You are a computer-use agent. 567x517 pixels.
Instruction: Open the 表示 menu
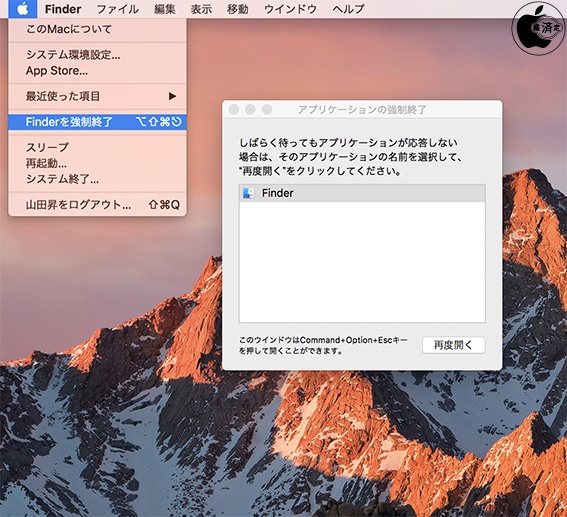pos(201,9)
